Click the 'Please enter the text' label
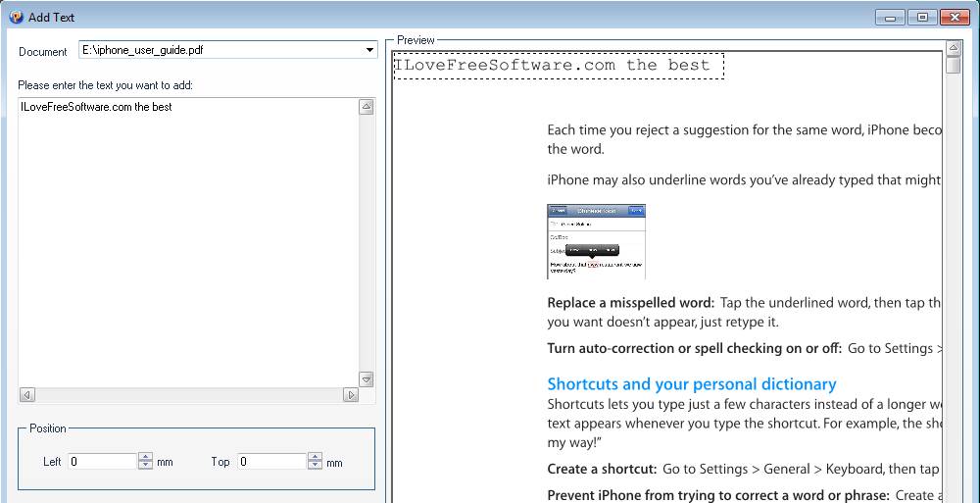 105,85
